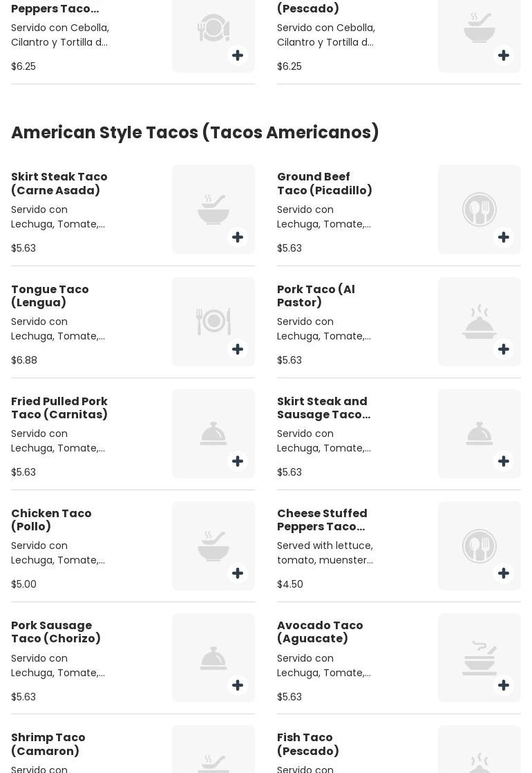Add Skirt Steak Taco (Carne Asada) to cart
This screenshot has height=773, width=532.
pos(238,237)
